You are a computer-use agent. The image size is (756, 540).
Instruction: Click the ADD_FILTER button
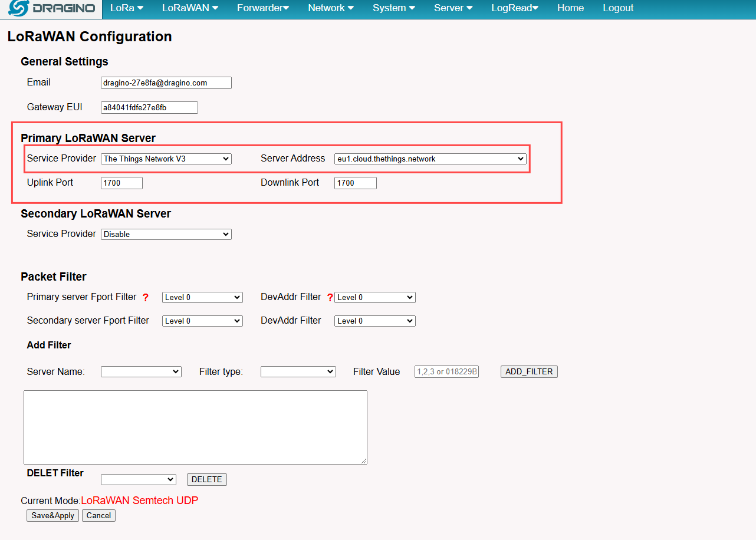[529, 371]
